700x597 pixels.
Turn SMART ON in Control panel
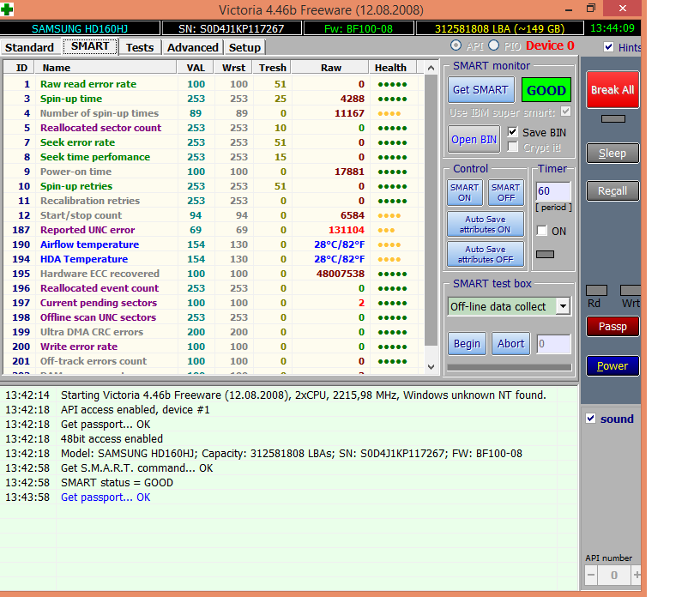pos(464,192)
